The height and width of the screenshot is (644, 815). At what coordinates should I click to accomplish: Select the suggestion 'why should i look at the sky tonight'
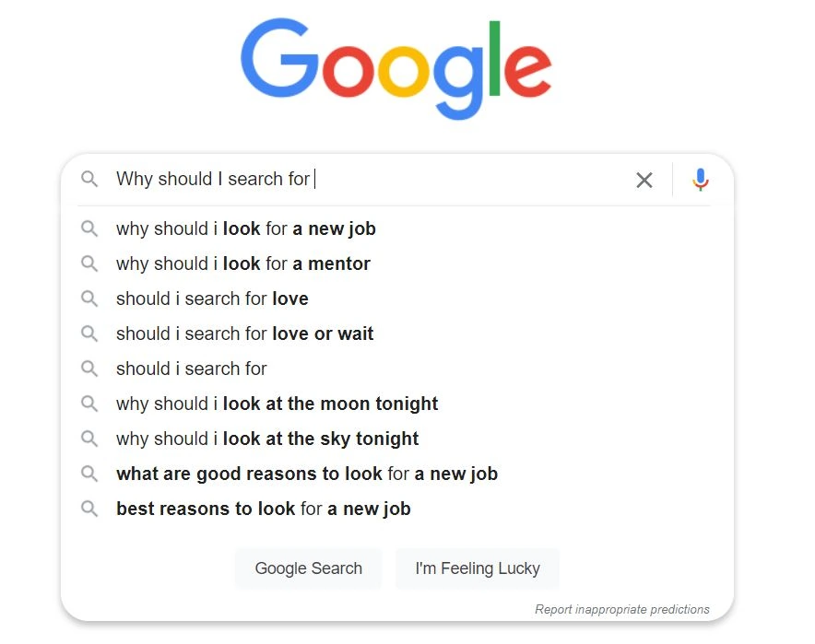(x=266, y=439)
